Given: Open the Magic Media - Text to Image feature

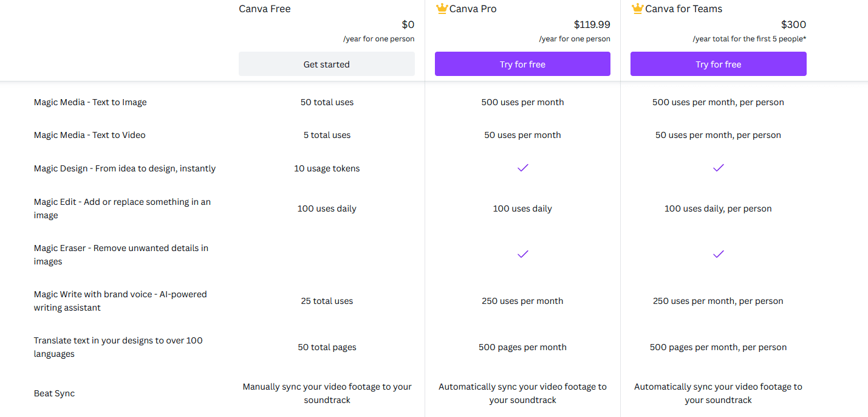Looking at the screenshot, I should coord(90,102).
